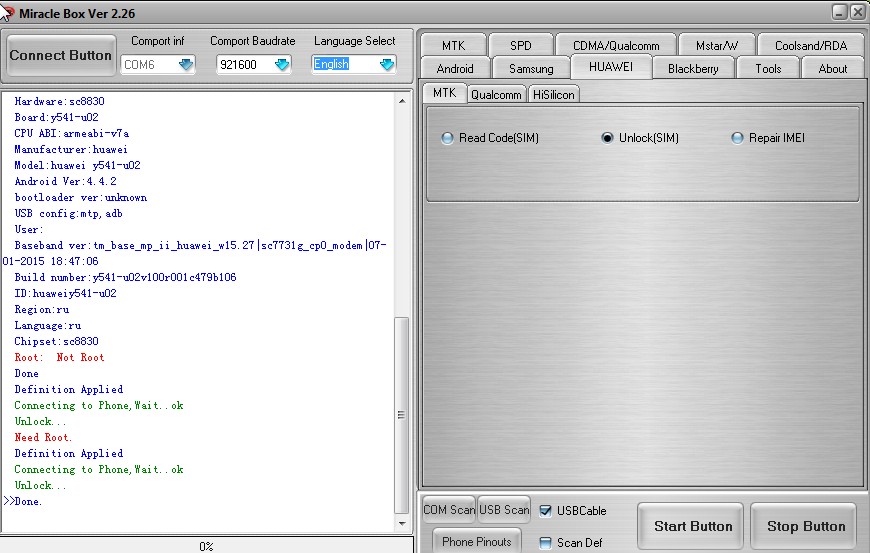Switch to the Samsung tab
The height and width of the screenshot is (553, 870).
(531, 69)
